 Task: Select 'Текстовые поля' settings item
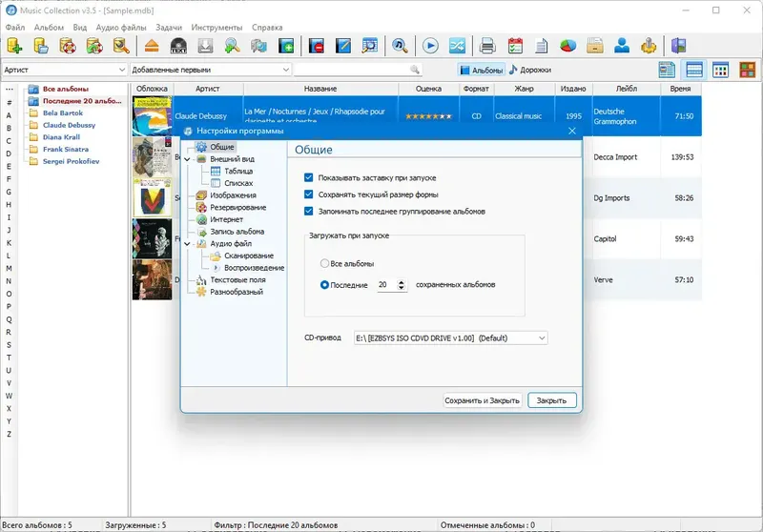click(x=237, y=279)
